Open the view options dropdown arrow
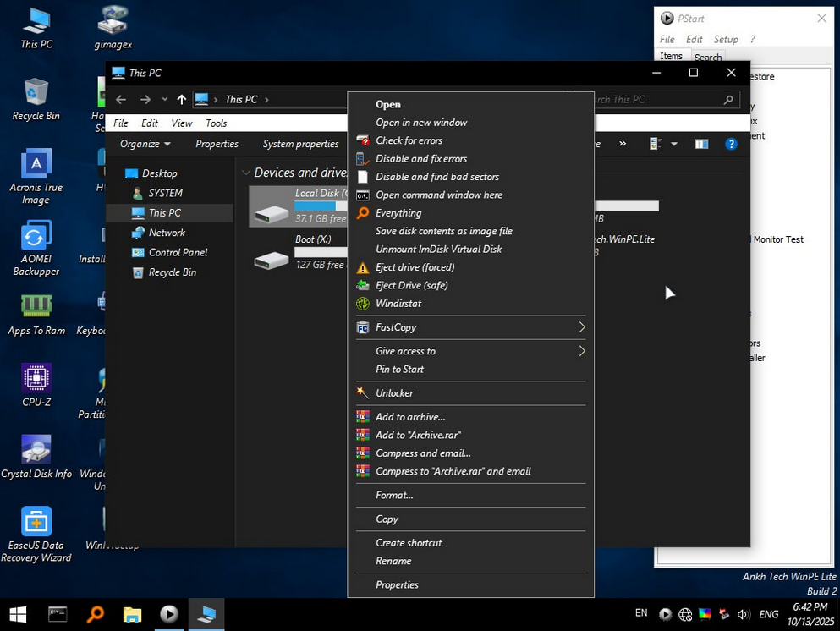 pos(674,145)
